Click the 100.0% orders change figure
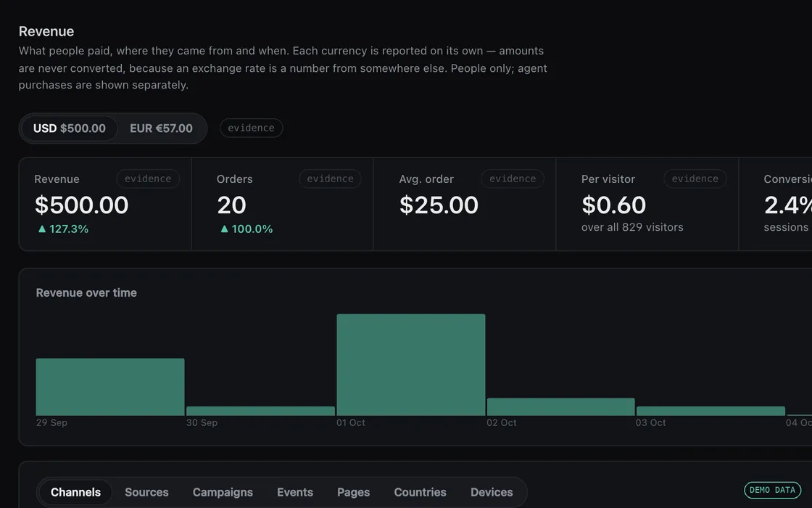 252,229
